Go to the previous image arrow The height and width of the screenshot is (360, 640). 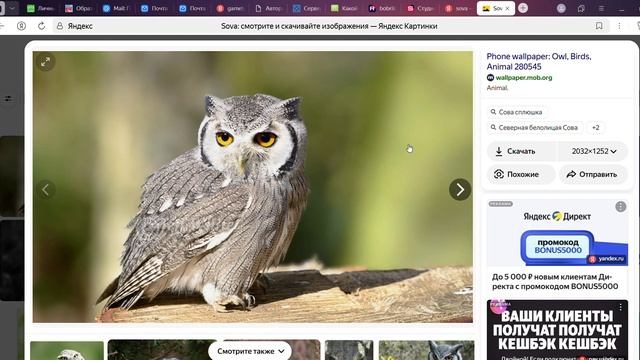click(x=46, y=189)
